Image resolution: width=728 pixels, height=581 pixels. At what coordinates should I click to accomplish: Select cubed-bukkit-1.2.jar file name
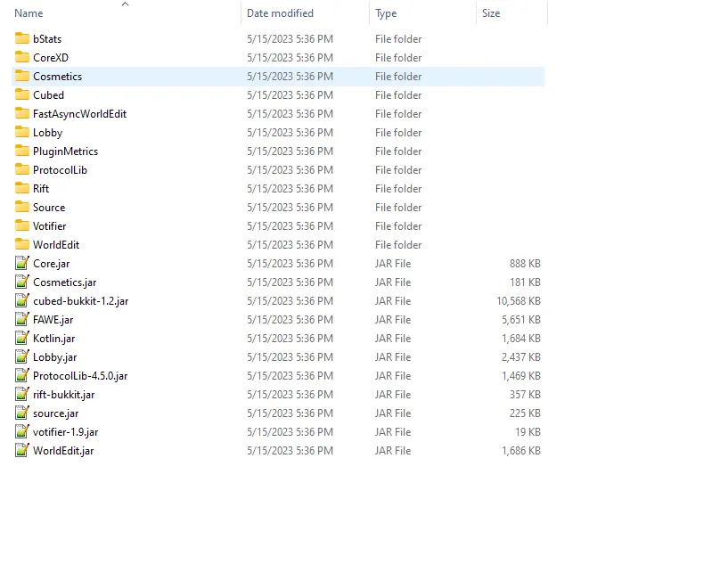coord(80,301)
